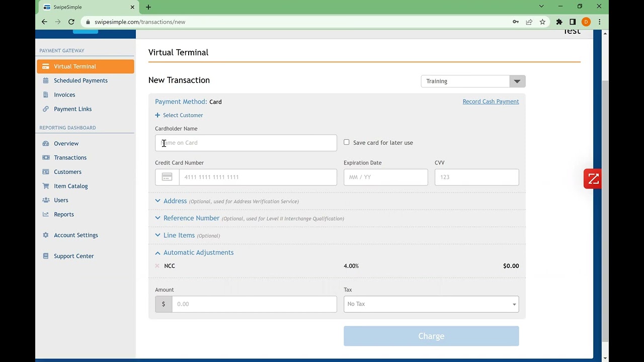Open the Users page

[x=61, y=200]
